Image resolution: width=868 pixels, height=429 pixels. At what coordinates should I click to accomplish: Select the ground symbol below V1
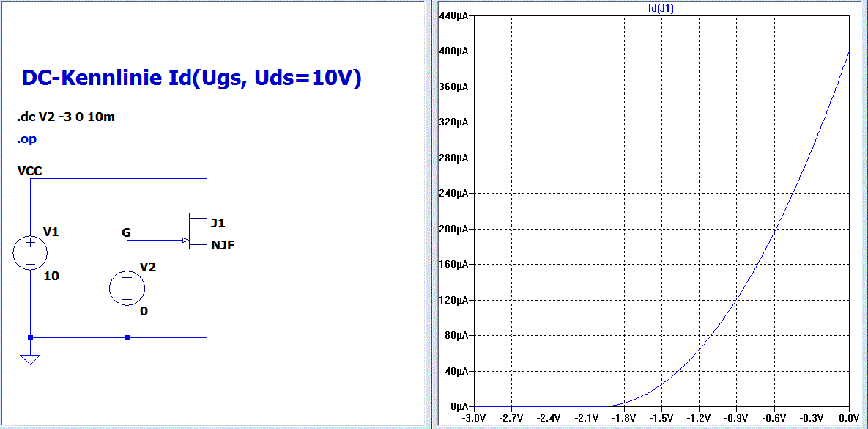tap(31, 360)
